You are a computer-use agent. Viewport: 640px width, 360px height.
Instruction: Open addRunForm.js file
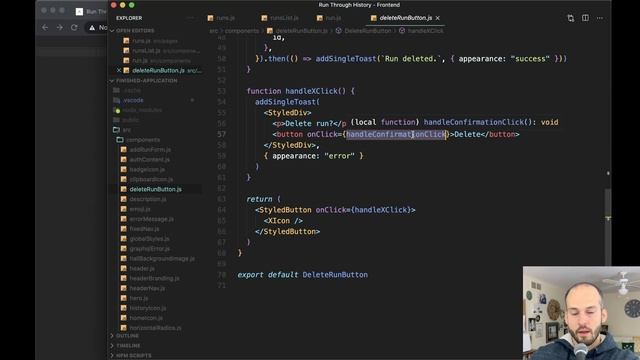150,150
